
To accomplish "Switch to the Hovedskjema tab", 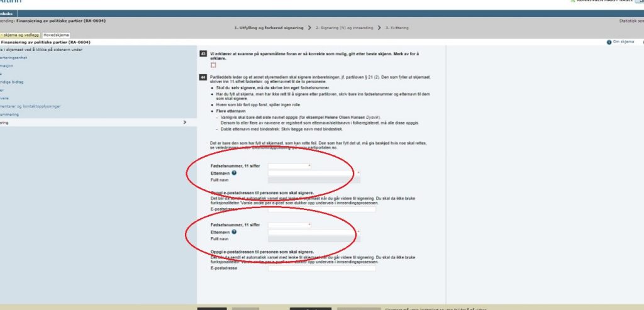I will tap(55, 35).
